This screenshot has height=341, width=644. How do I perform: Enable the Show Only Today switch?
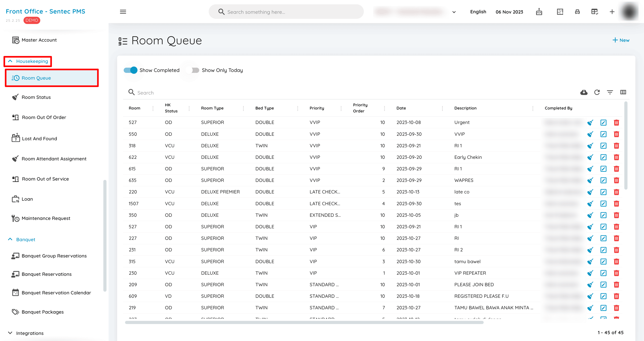(x=193, y=70)
